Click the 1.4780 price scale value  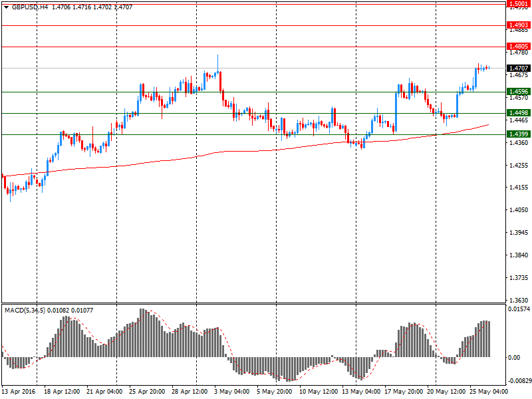pos(519,53)
